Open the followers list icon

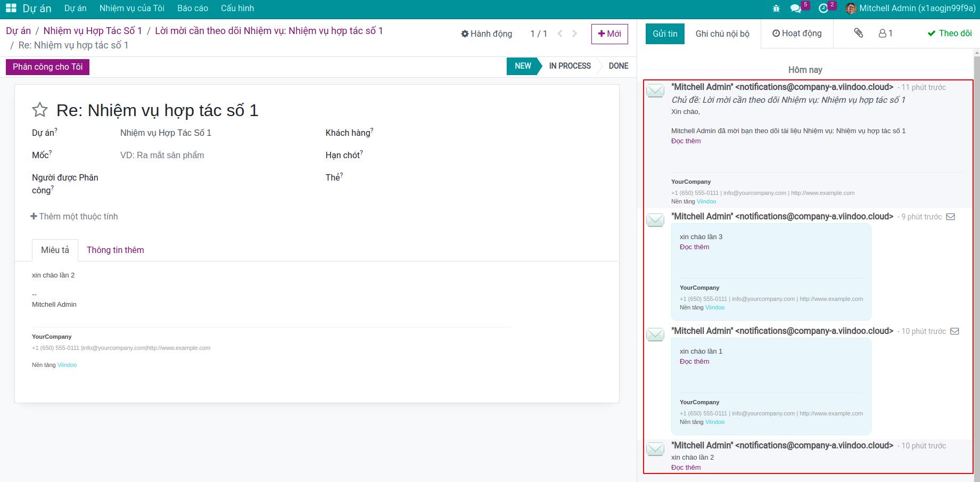(886, 33)
